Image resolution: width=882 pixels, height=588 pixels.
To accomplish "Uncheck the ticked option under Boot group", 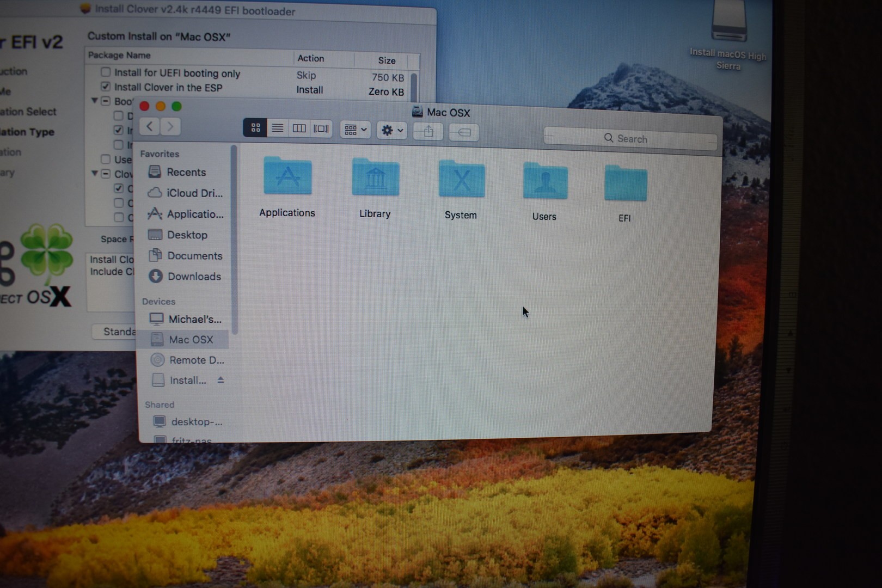I will click(118, 130).
